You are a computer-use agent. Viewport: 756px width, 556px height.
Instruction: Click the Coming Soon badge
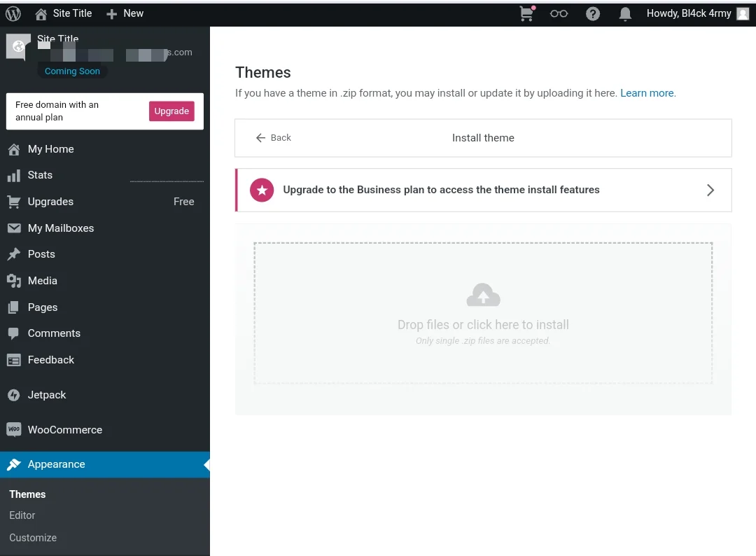click(72, 71)
